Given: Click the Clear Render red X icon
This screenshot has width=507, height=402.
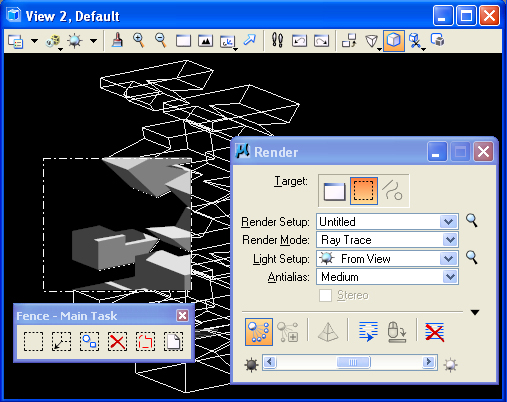Looking at the screenshot, I should (435, 332).
